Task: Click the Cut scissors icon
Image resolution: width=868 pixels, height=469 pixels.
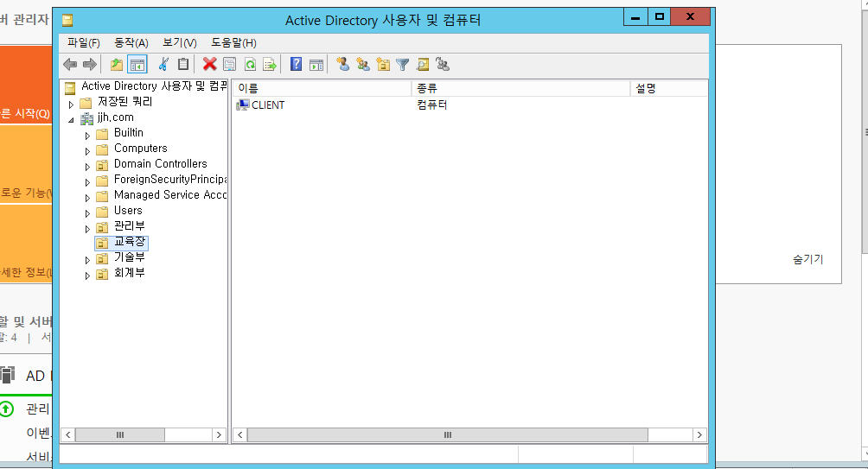Action: [x=163, y=65]
